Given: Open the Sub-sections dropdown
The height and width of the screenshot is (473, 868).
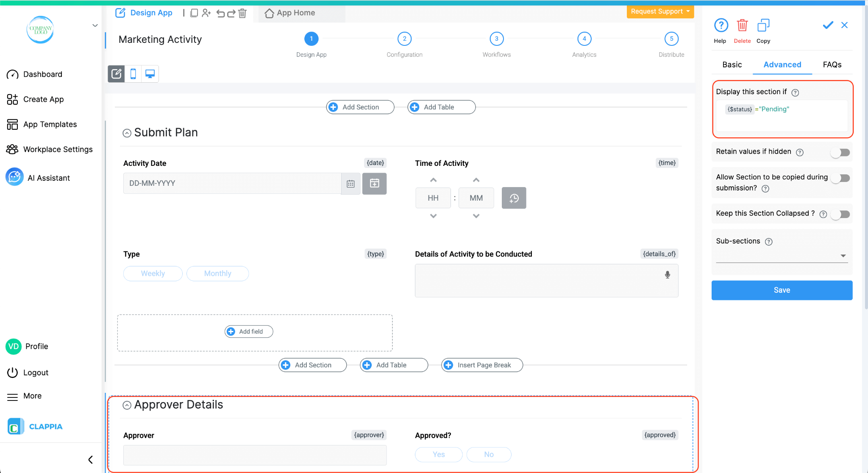Looking at the screenshot, I should 843,256.
